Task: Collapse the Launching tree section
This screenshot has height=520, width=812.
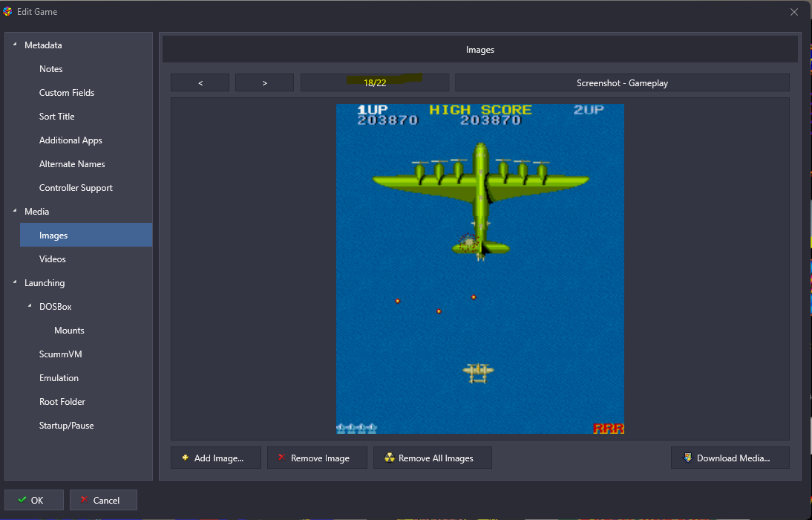Action: tap(15, 282)
